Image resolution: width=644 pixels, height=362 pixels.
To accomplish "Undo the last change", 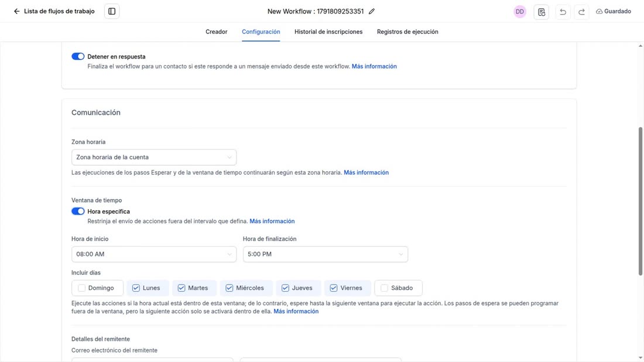I will (563, 12).
